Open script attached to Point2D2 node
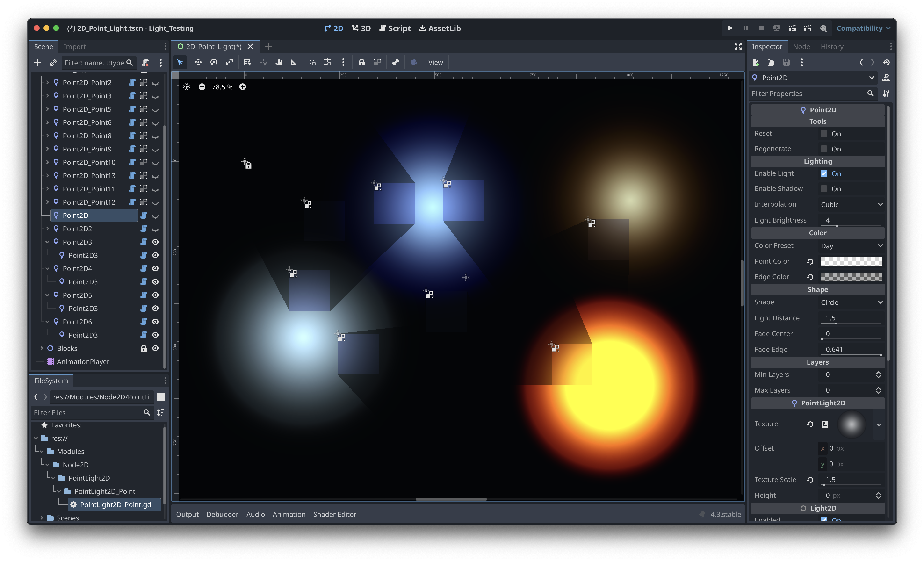Viewport: 924px width, 561px height. 144,229
